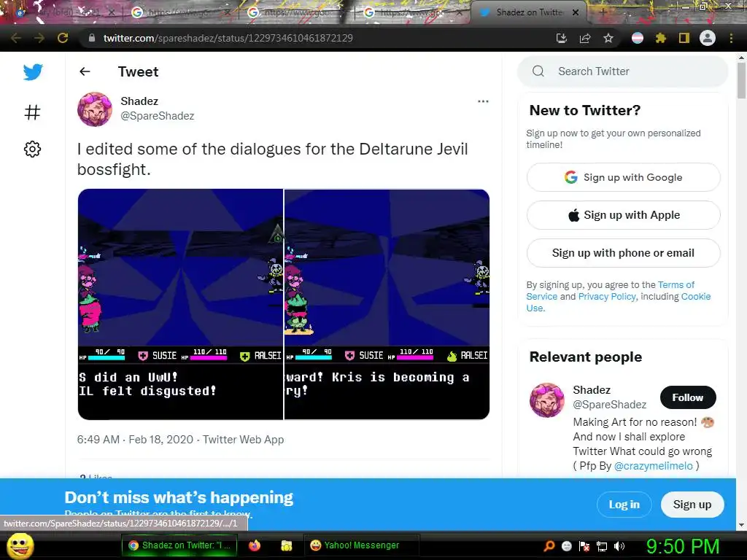Click the scrollbar down arrow
The height and width of the screenshot is (560, 747).
tap(741, 526)
